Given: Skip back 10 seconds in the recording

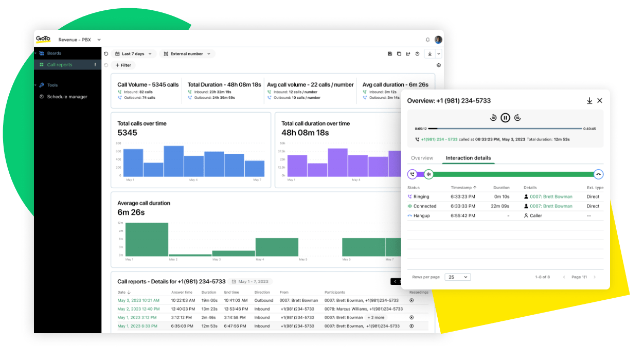Looking at the screenshot, I should point(493,117).
